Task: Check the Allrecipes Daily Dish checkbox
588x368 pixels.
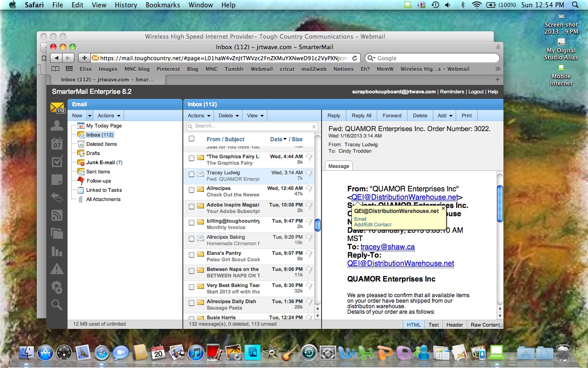Action: 192,303
